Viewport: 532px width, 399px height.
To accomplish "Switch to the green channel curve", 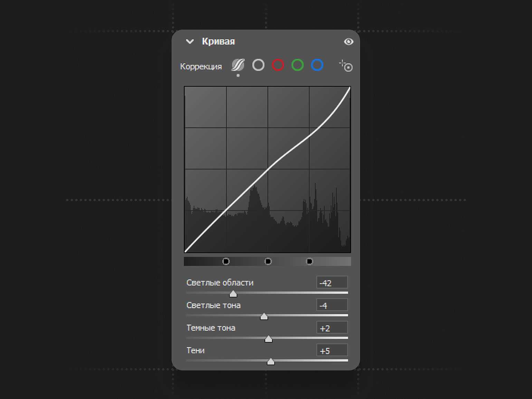I will (297, 65).
